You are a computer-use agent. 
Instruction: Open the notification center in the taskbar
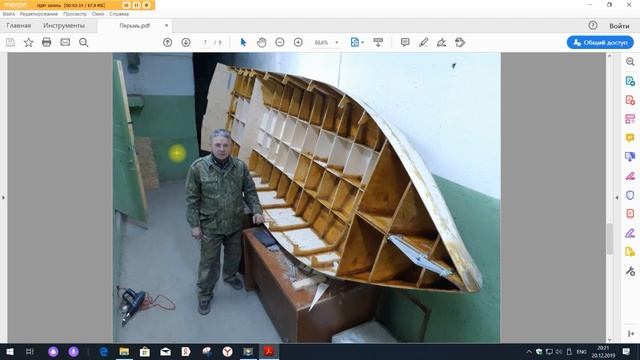tap(626, 351)
